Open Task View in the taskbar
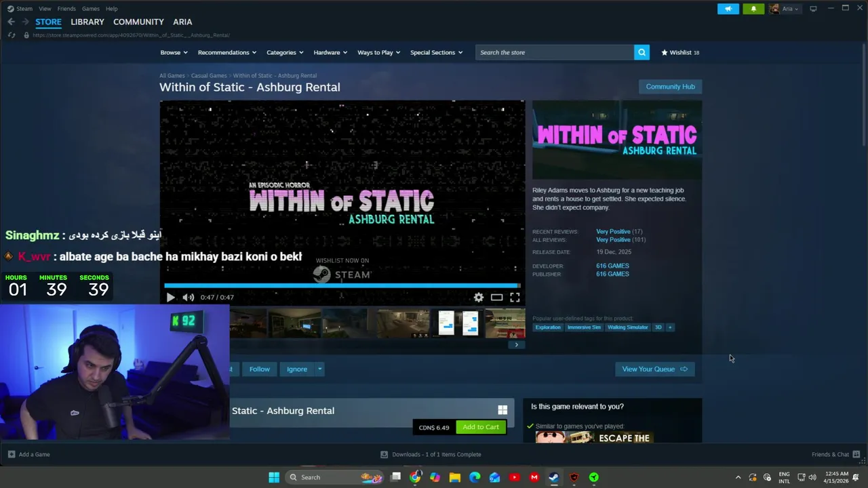This screenshot has height=488, width=868. (x=396, y=477)
